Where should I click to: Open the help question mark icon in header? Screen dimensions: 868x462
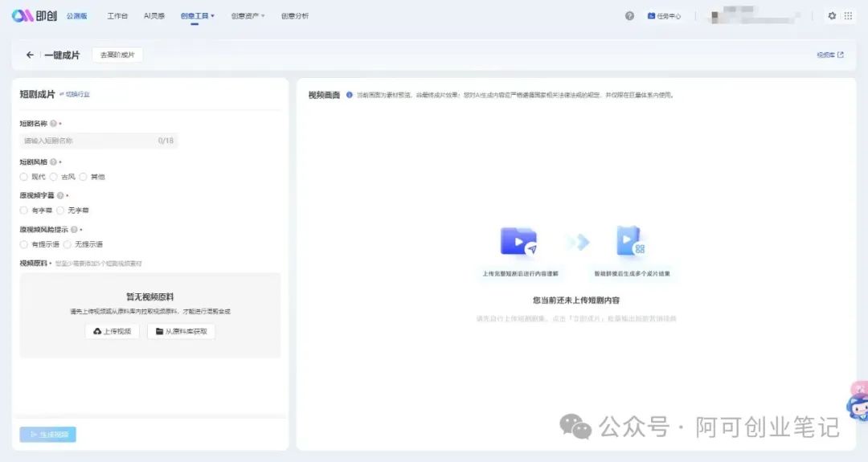(629, 16)
